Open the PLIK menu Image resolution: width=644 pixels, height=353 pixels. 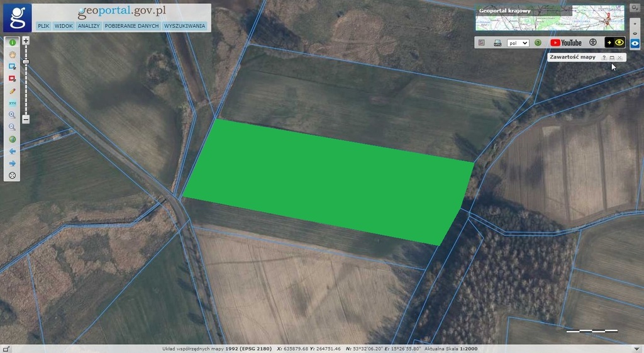[x=43, y=26]
